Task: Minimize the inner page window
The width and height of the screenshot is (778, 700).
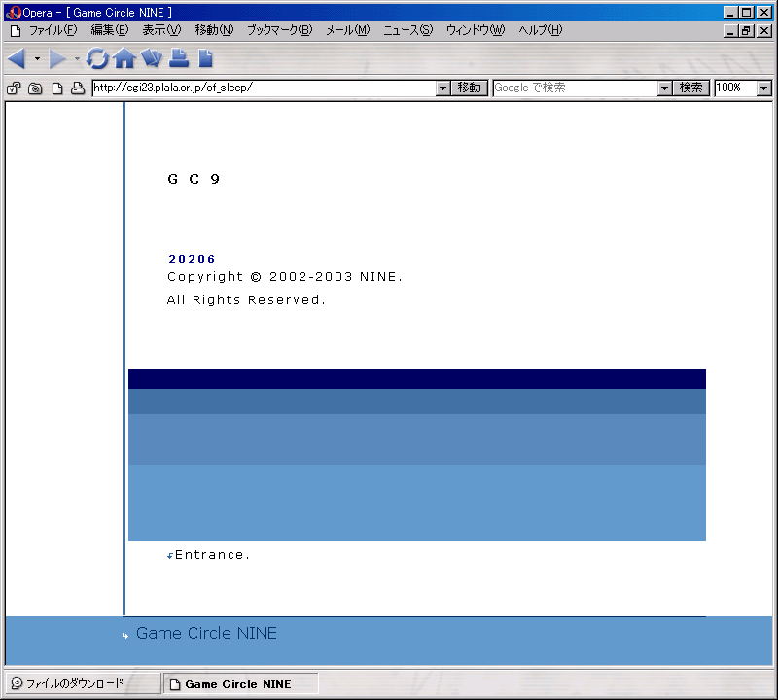Action: pyautogui.click(x=730, y=31)
